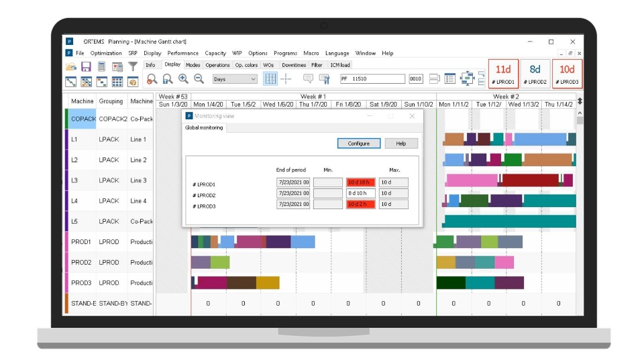Viewport: 644px width, 362px height.
Task: Click the 0010 input field
Action: point(416,79)
